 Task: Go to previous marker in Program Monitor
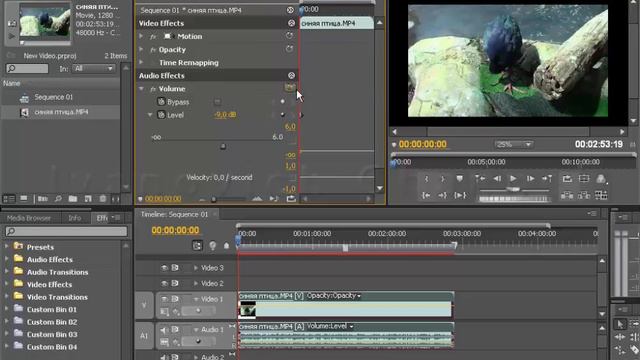coord(480,179)
